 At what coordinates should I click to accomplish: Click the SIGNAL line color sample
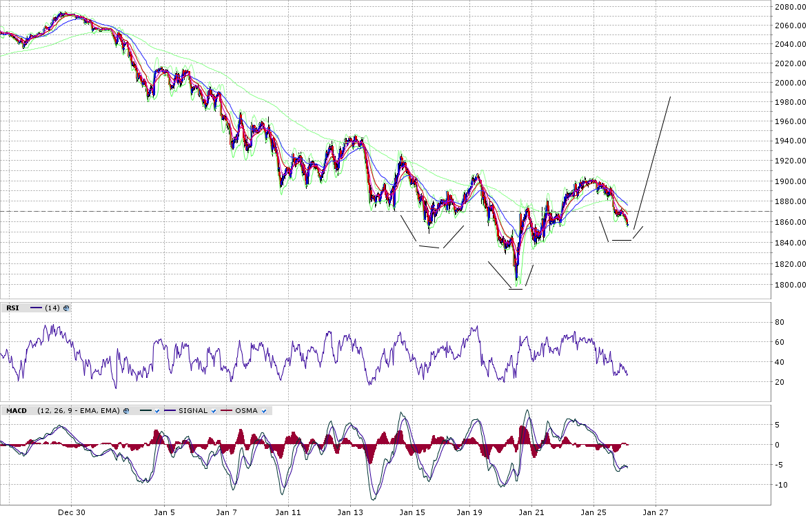(170, 411)
